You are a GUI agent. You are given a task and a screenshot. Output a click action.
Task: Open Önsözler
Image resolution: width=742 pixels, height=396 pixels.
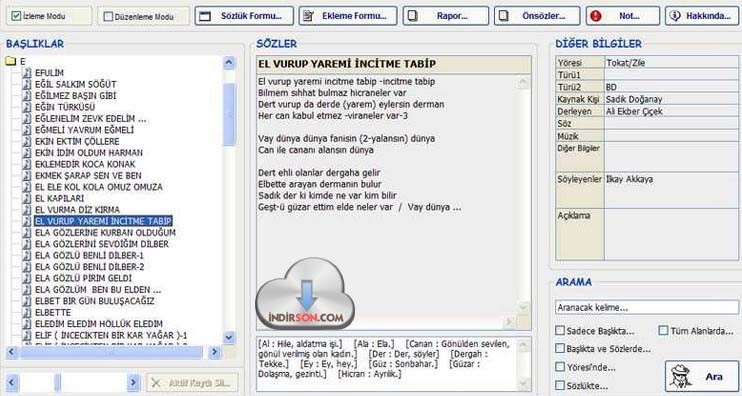click(537, 16)
